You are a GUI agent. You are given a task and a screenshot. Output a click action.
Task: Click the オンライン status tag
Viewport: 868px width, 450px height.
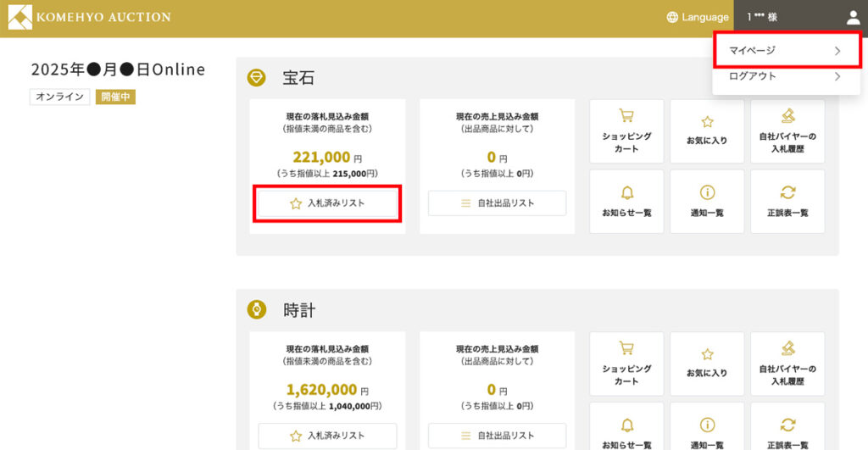59,97
